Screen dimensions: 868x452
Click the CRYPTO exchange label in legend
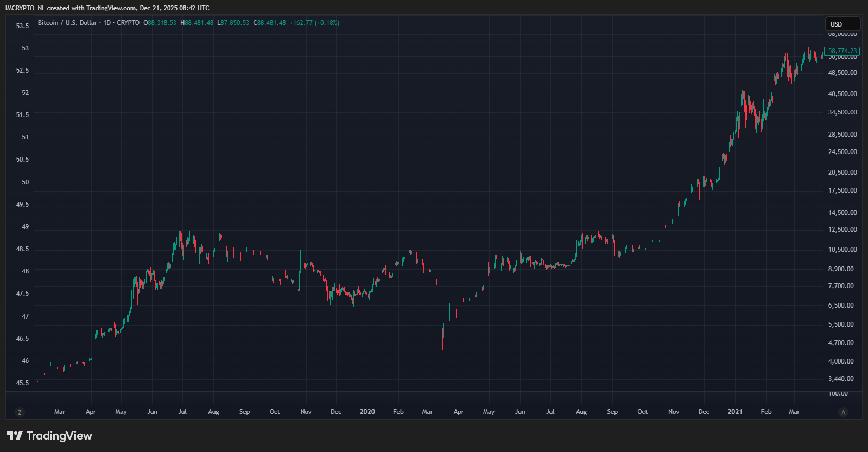128,23
